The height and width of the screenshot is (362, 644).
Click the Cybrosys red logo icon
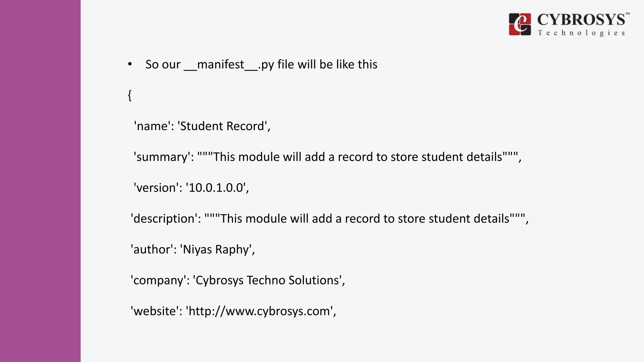[x=520, y=24]
